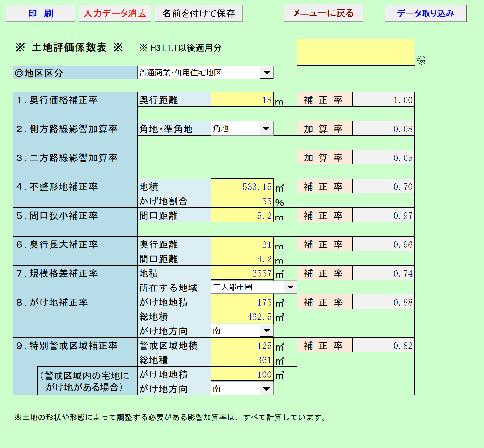
Task: Click 補正率 value 0.88
Action: point(383,302)
